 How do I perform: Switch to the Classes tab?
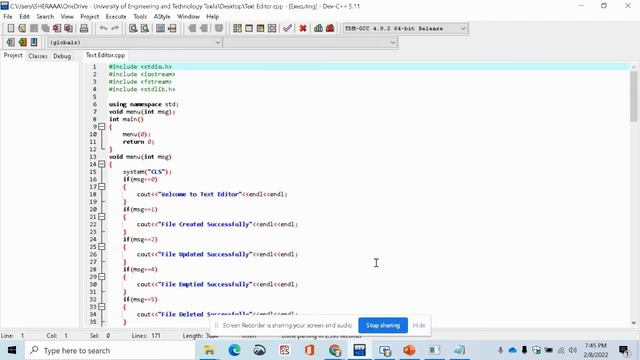tap(38, 56)
